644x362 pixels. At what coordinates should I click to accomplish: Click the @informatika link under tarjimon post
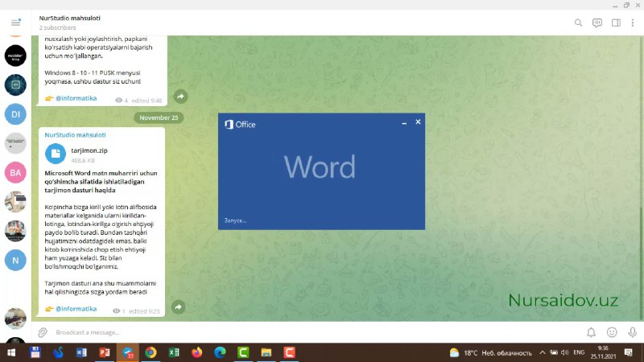click(x=76, y=309)
